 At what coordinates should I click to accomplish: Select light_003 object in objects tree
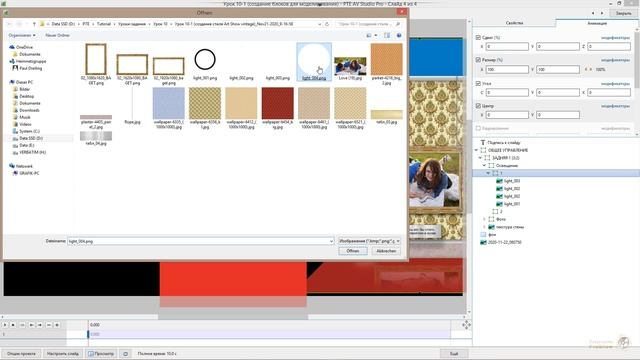click(508, 181)
